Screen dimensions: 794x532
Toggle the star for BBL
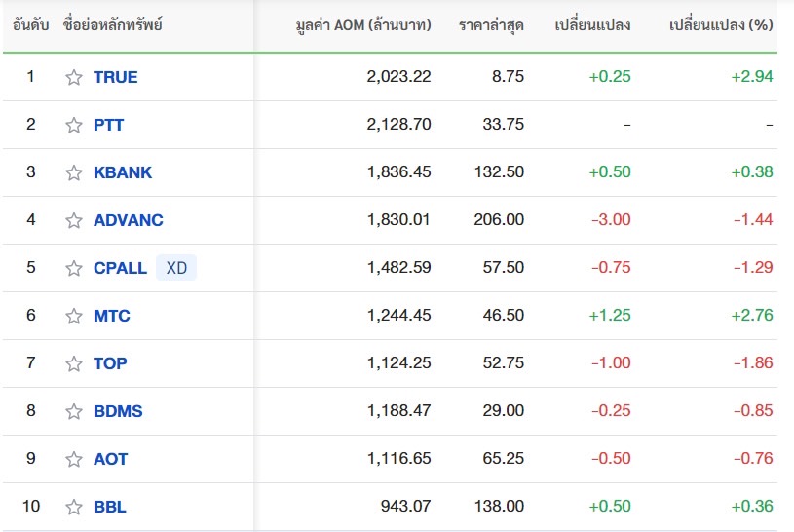coord(74,507)
